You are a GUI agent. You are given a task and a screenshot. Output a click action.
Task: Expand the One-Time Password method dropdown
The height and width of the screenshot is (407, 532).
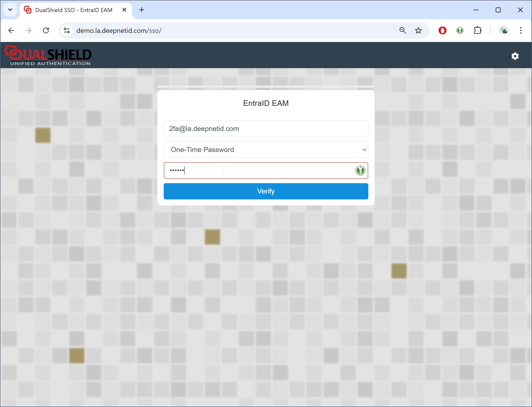click(x=266, y=150)
